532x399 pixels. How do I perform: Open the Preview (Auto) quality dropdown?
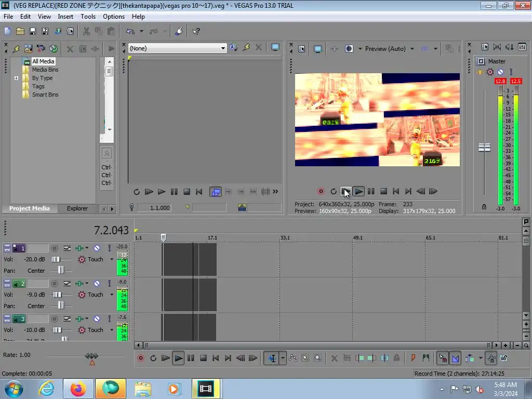pyautogui.click(x=412, y=49)
